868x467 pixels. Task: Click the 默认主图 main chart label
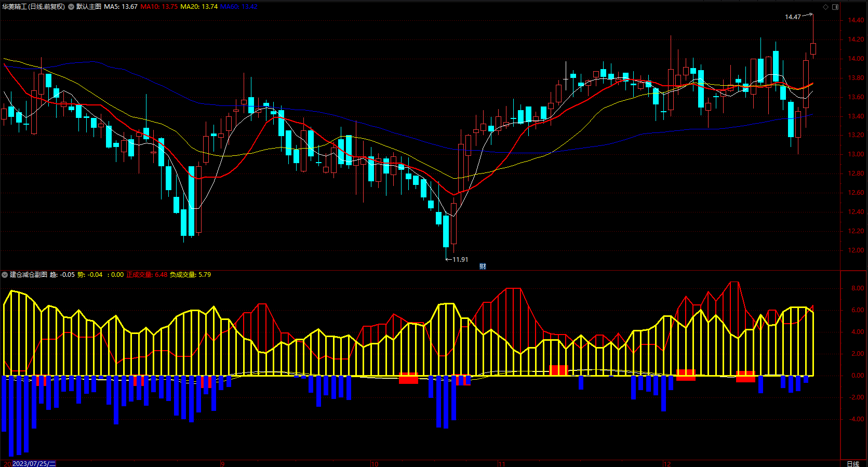(x=89, y=7)
